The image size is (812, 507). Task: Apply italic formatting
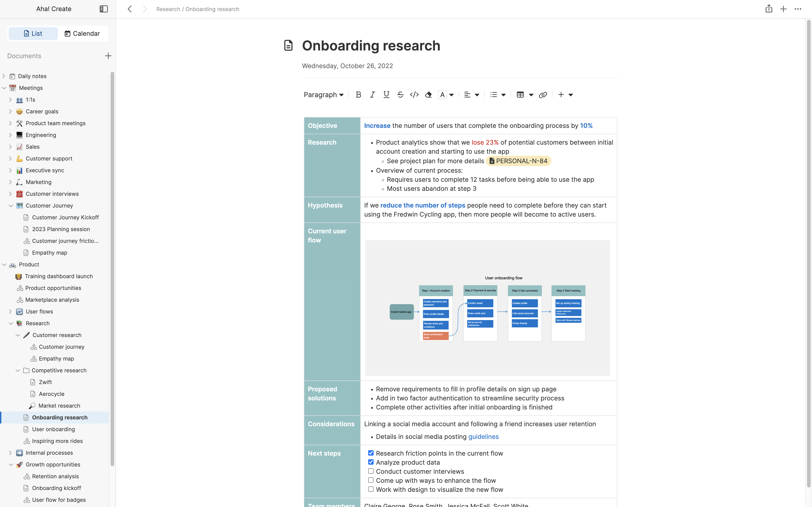click(372, 95)
